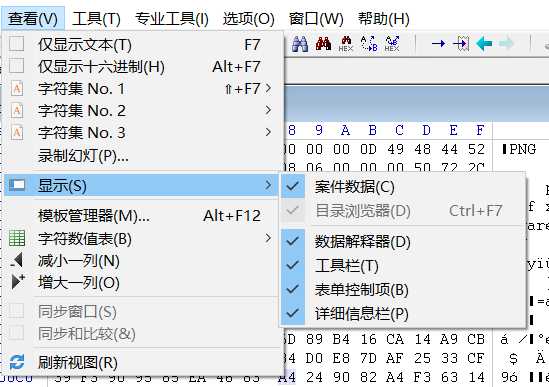Select hex byte 7D
Viewport: 549px width, 387px height.
(x=368, y=358)
